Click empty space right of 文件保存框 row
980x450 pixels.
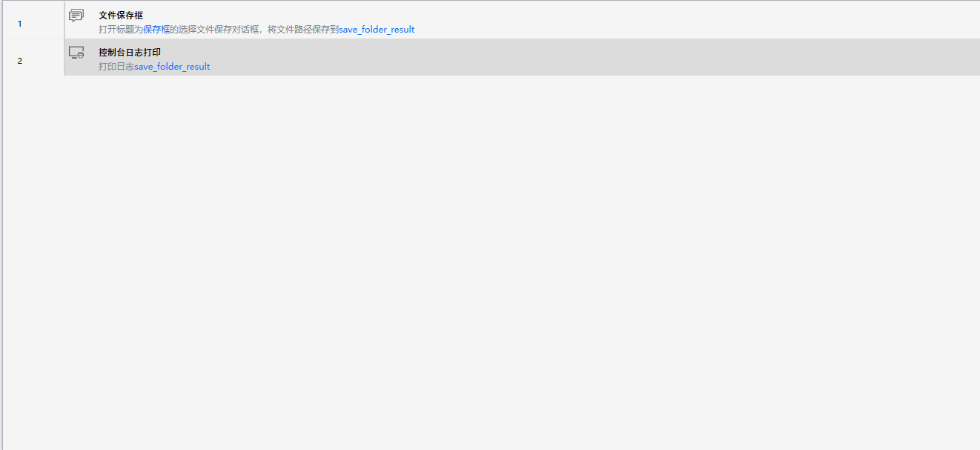pyautogui.click(x=667, y=20)
